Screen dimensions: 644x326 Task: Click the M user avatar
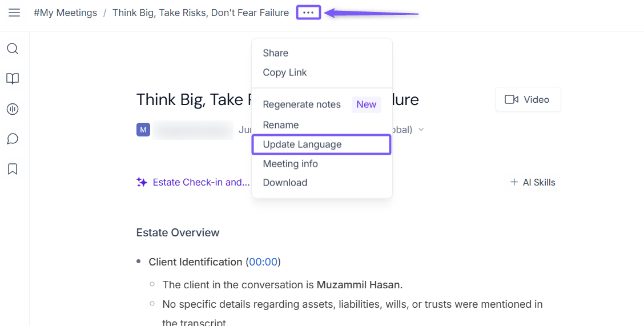143,130
